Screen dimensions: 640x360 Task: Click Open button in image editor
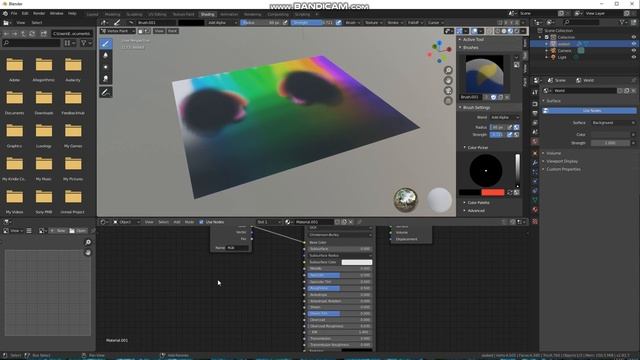78,231
